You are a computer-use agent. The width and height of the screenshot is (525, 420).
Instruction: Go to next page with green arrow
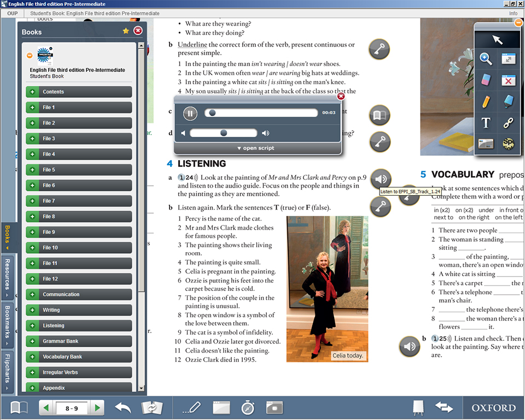pos(97,407)
